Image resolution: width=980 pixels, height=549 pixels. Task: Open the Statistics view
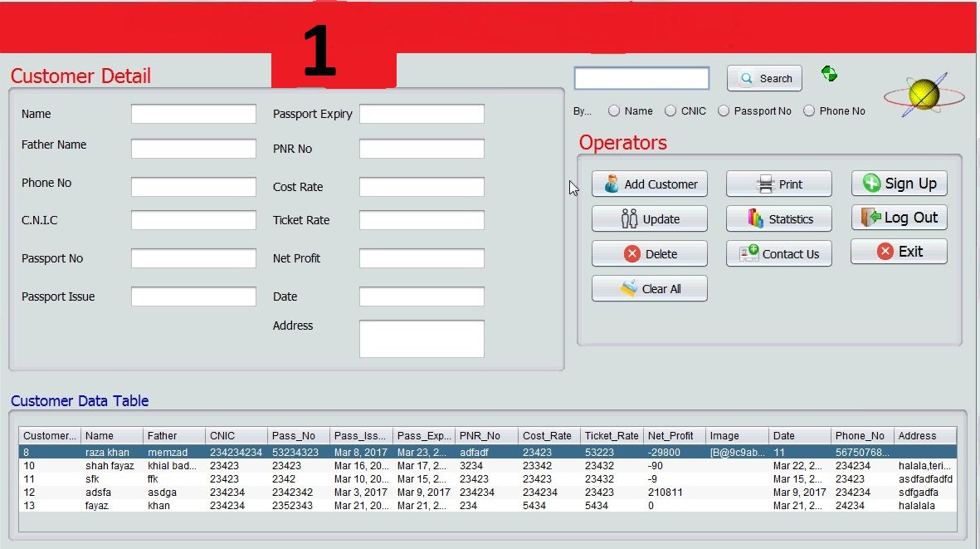pos(778,218)
